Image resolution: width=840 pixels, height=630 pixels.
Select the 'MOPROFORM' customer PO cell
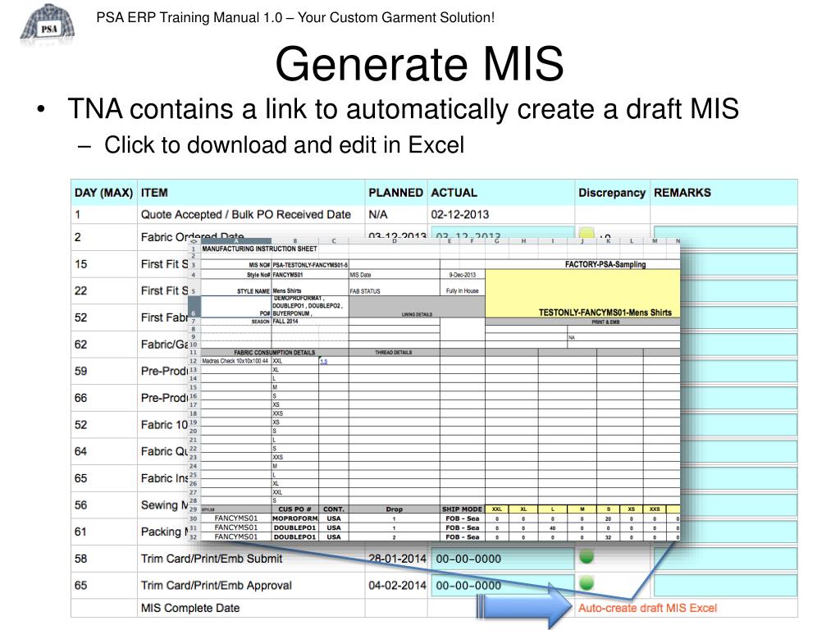[295, 518]
